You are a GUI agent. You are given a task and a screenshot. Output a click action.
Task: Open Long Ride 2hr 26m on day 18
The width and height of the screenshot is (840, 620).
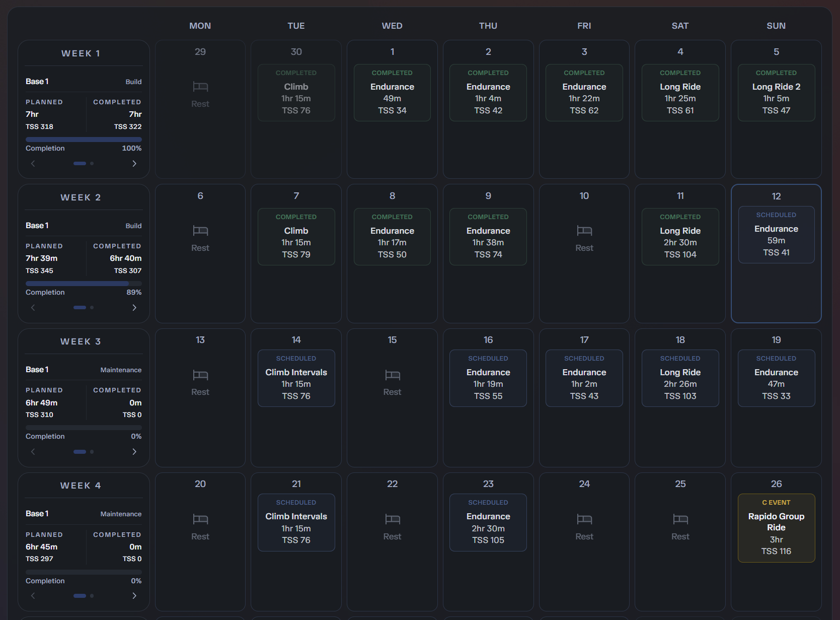[x=680, y=378]
